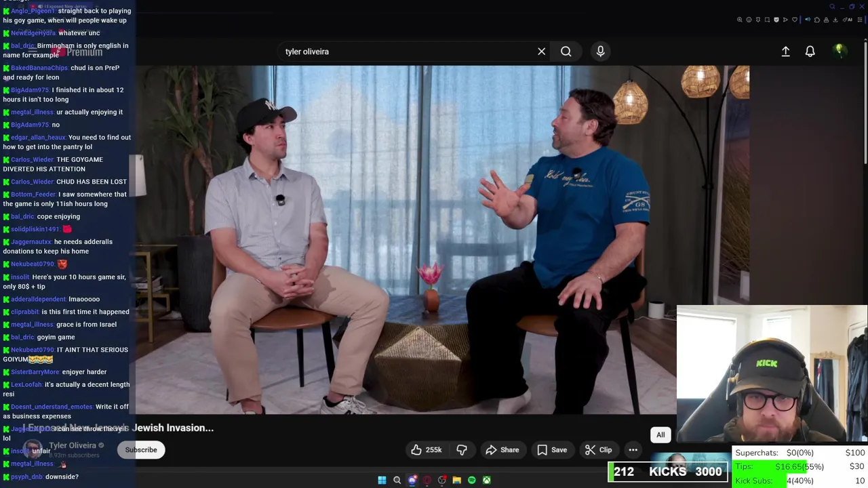Screen dimensions: 868x488
Task: Click the YouTube search magnifier button
Action: (566, 52)
